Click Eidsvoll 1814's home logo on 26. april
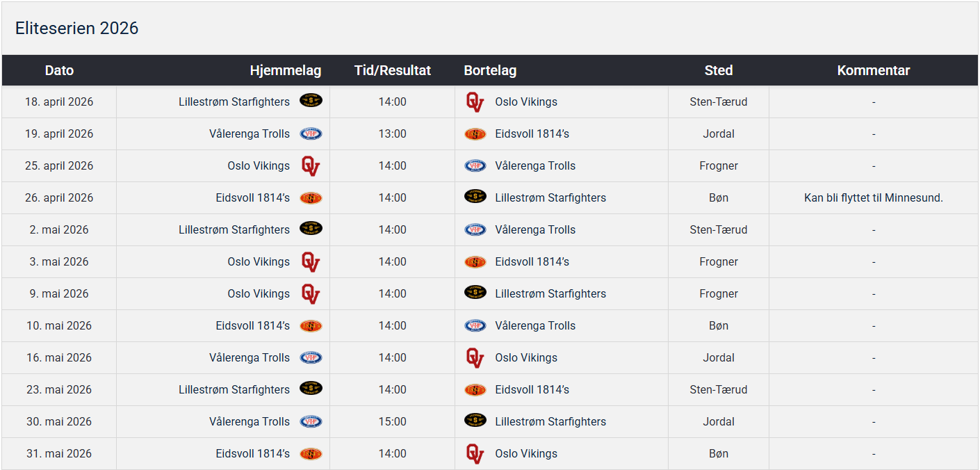The height and width of the screenshot is (470, 980). click(x=311, y=198)
